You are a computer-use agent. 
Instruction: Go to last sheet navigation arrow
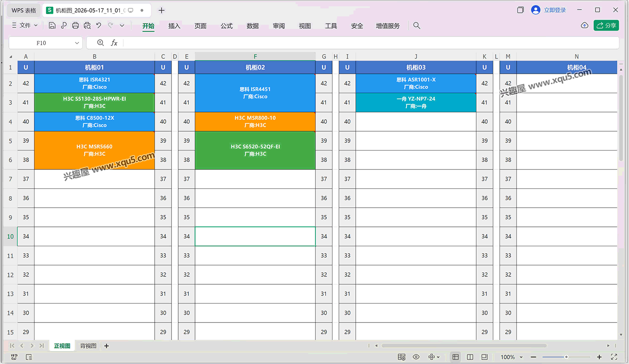(x=42, y=346)
